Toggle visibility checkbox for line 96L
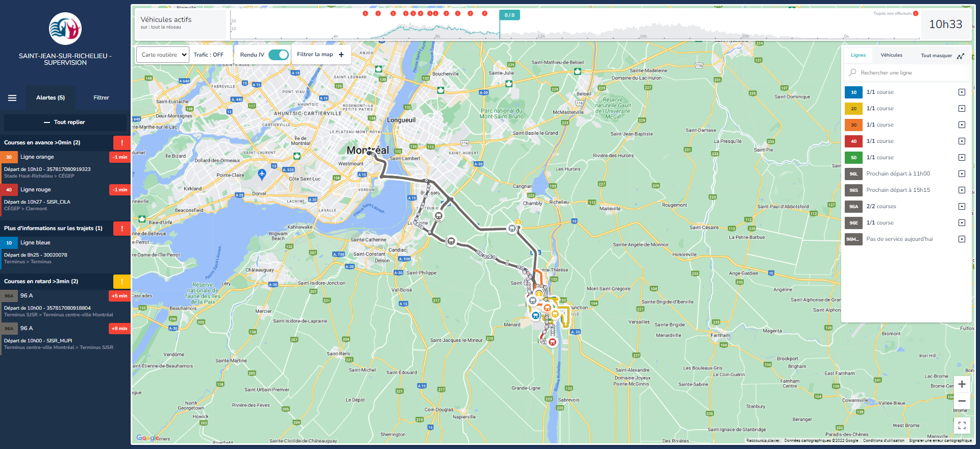Screen dimensions: 980x449 click(x=962, y=174)
